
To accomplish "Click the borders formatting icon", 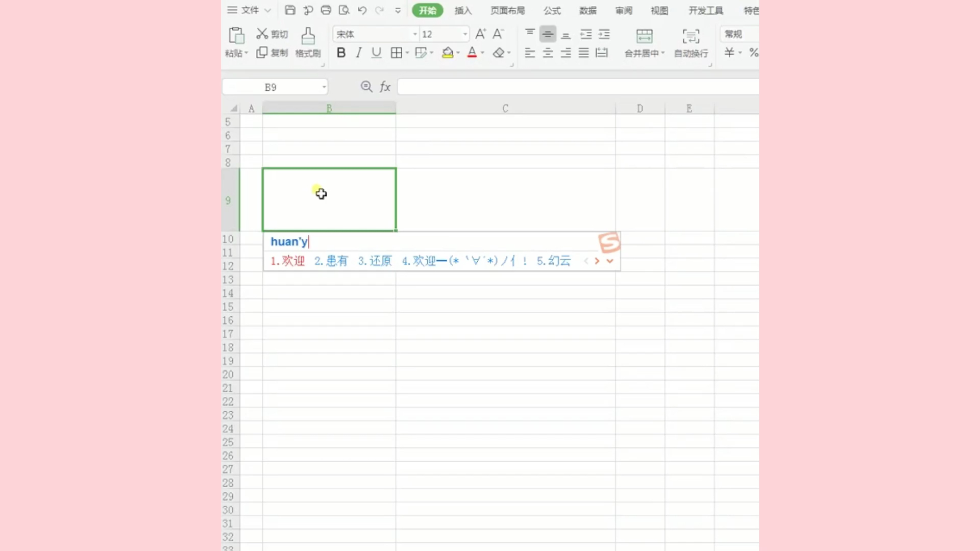I will (396, 53).
